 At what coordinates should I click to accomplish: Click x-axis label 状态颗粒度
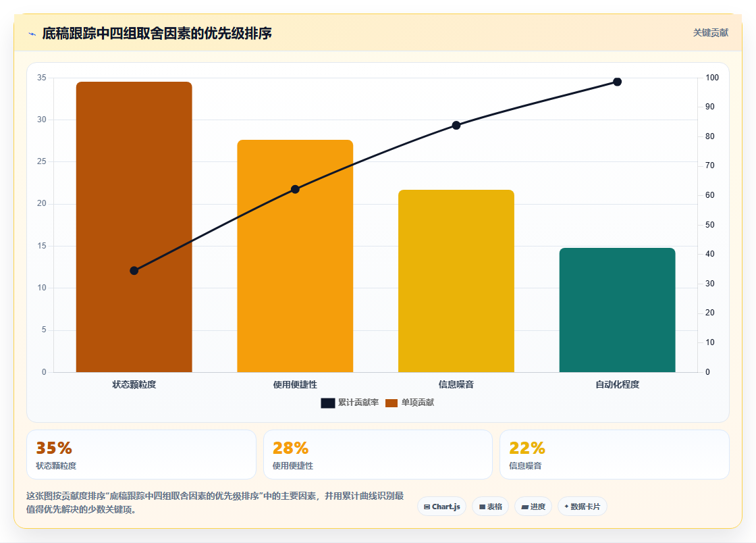(x=134, y=384)
